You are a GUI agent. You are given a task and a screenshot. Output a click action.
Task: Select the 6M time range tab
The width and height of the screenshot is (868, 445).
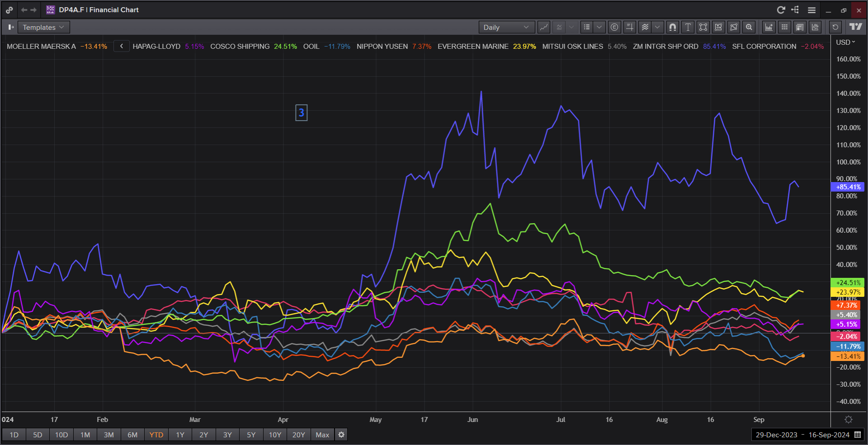[x=132, y=435]
